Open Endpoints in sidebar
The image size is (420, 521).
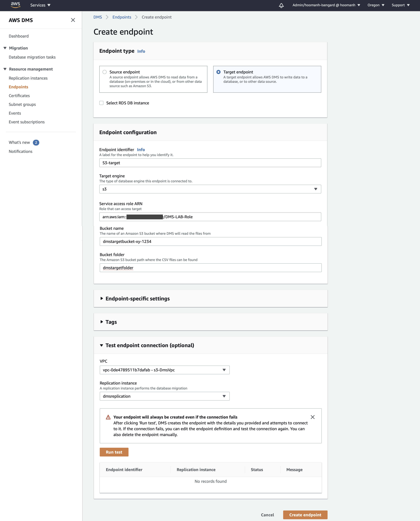(18, 87)
